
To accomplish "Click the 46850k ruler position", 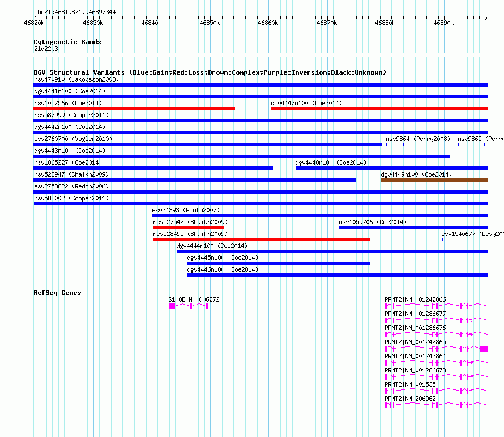I will click(x=210, y=23).
